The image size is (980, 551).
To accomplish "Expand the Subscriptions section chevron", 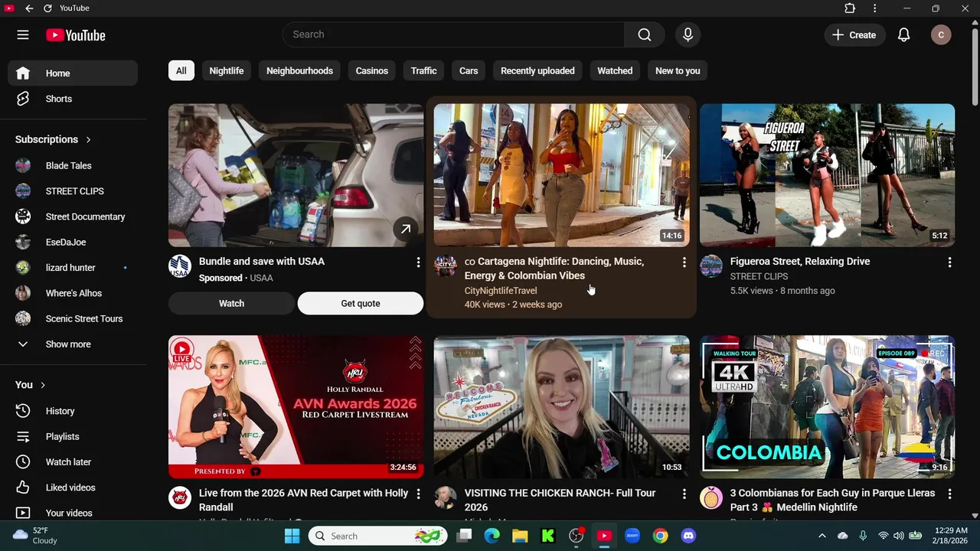I will point(88,139).
